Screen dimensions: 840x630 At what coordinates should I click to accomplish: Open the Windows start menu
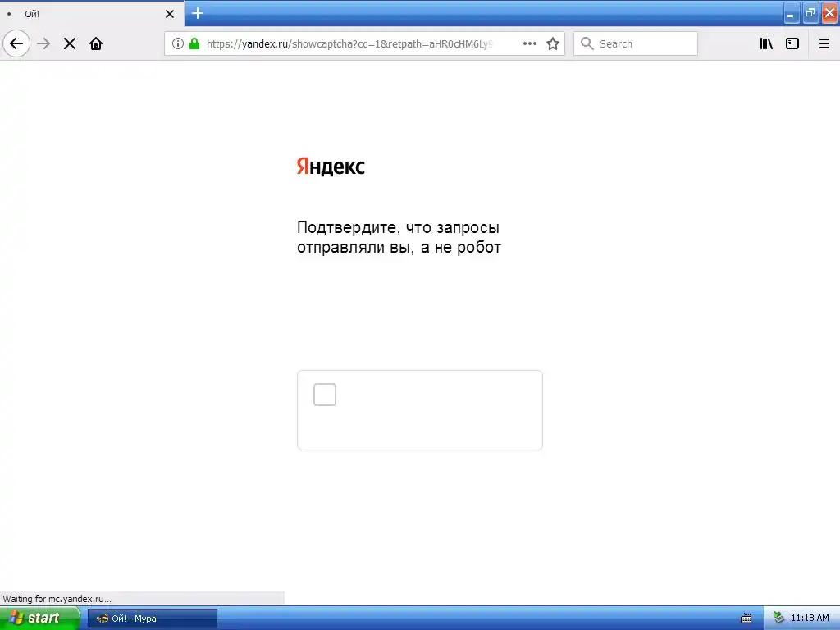(x=39, y=619)
